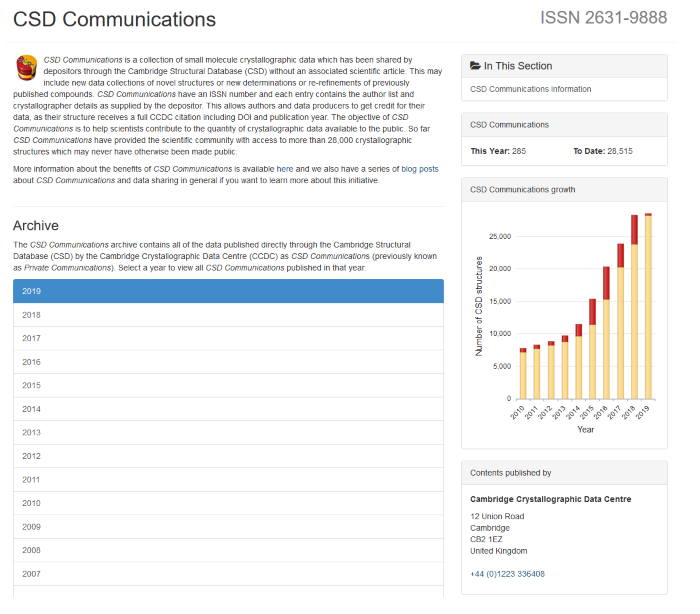Click the folder icon beside In This Section

[x=475, y=66]
